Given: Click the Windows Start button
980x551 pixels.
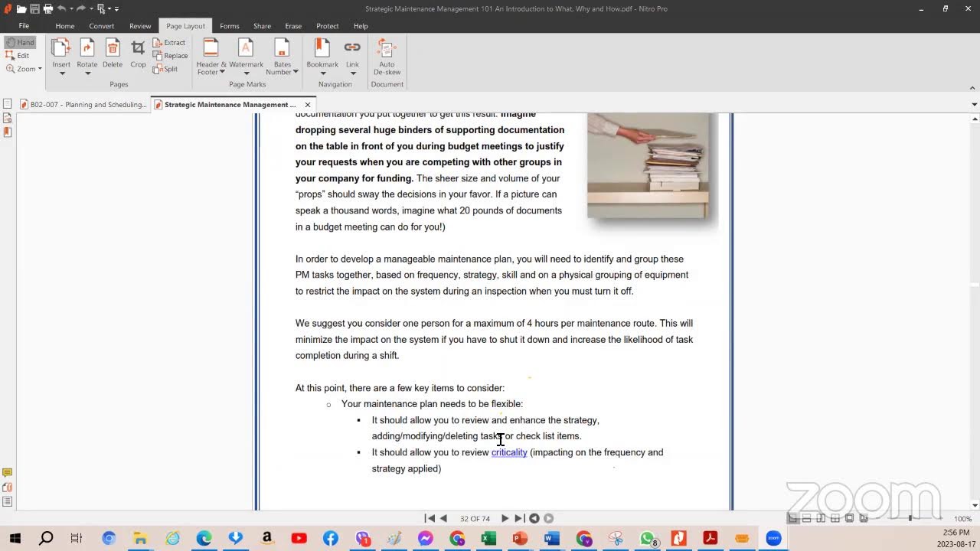Looking at the screenshot, I should pos(15,539).
